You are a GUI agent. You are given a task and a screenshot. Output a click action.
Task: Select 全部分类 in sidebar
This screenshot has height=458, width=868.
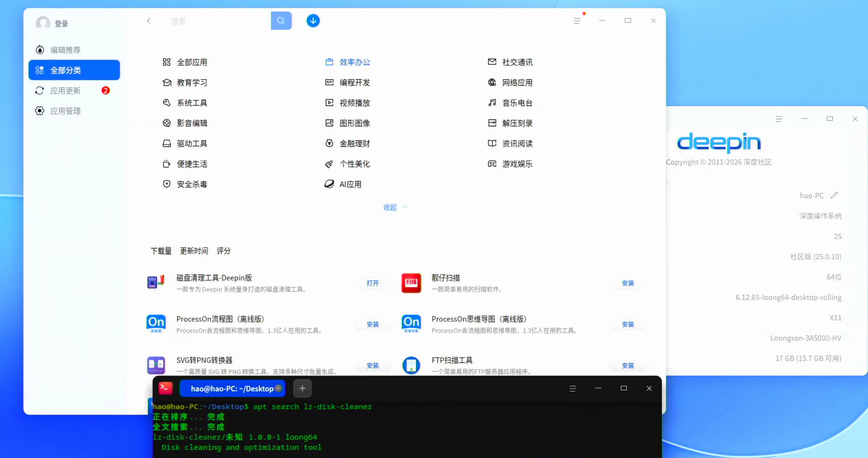point(74,70)
